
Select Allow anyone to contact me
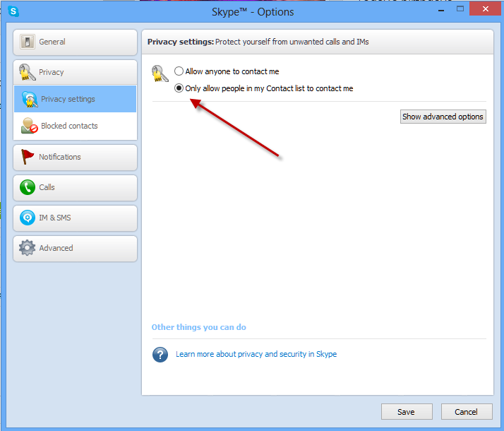click(x=179, y=71)
